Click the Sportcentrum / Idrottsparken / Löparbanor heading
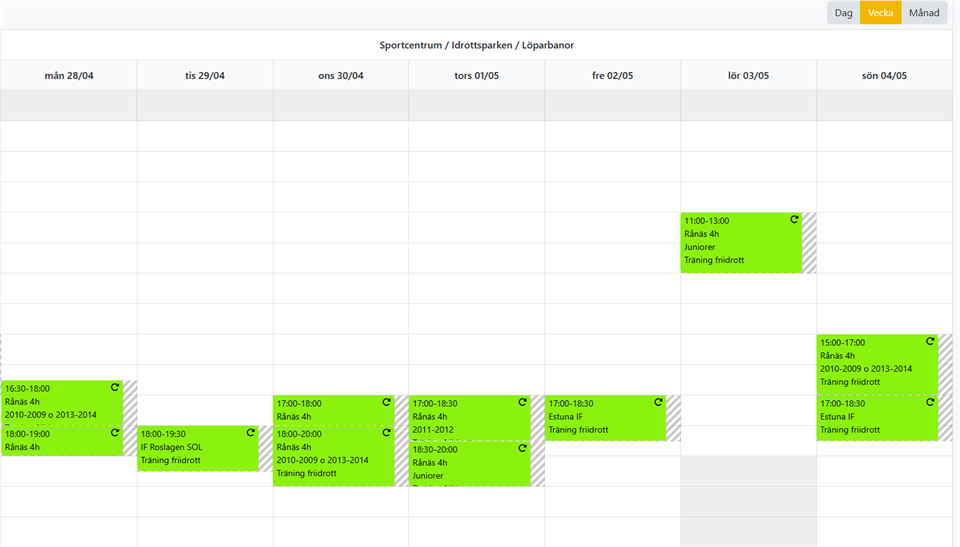The height and width of the screenshot is (547, 960). click(476, 45)
